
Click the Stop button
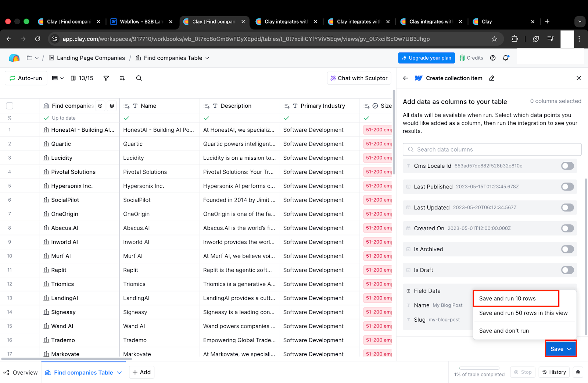(523, 372)
